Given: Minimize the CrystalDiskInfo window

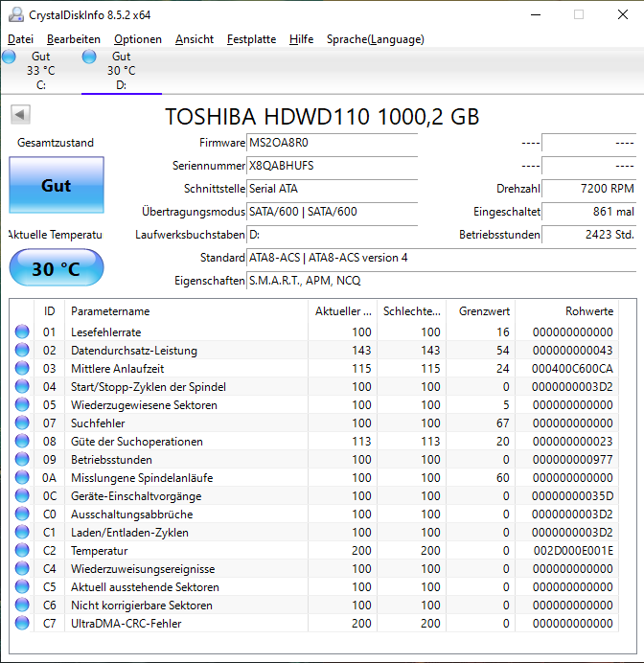Looking at the screenshot, I should (x=536, y=14).
